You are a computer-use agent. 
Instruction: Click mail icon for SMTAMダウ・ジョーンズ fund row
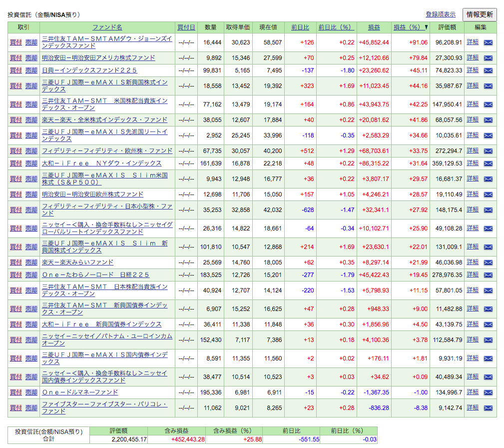pyautogui.click(x=488, y=42)
